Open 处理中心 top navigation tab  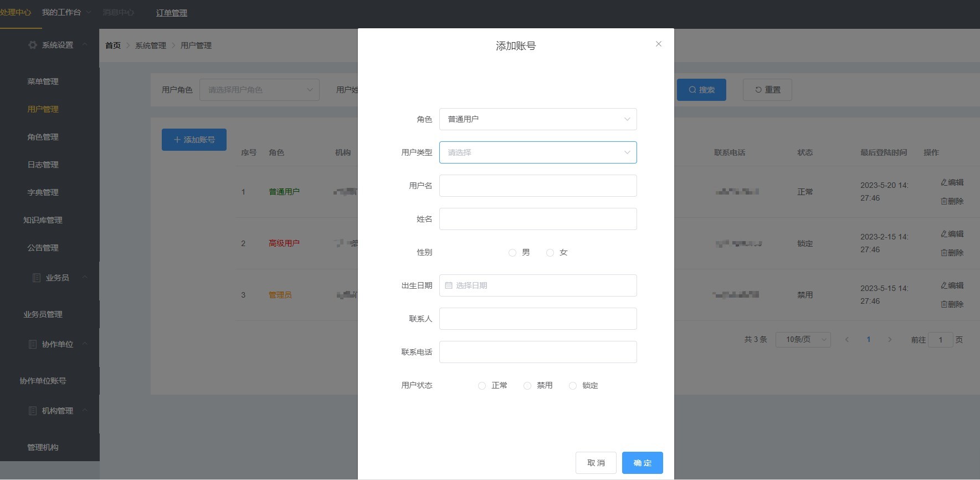[16, 12]
